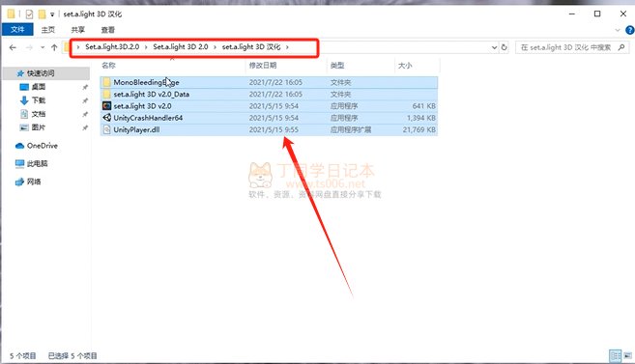
Task: Click the set.a.light 3D v2.0 app icon
Action: 106,106
